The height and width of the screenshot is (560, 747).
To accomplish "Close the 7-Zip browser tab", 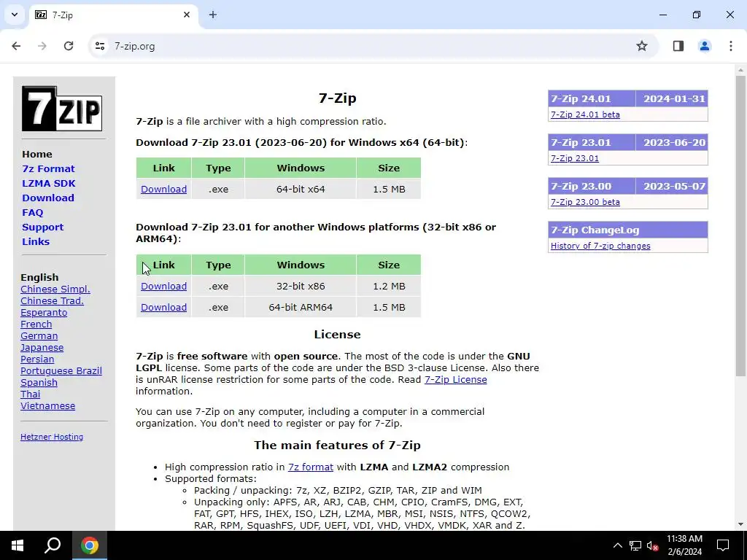I will coord(187,15).
